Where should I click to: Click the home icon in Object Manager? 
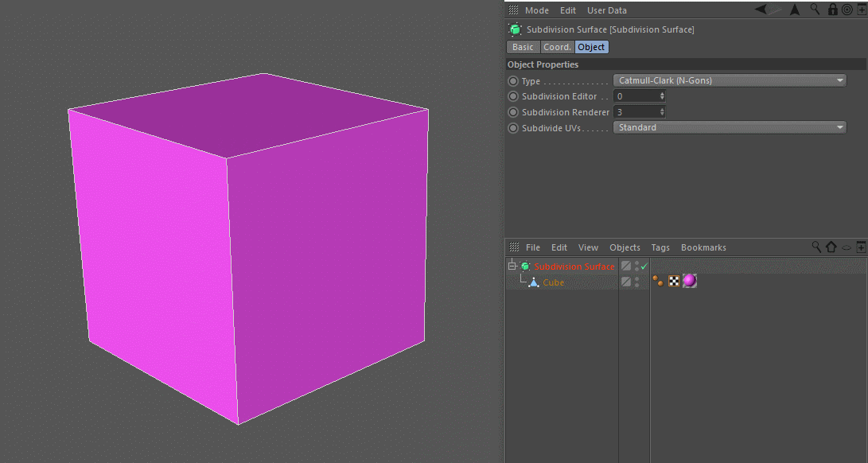[831, 247]
